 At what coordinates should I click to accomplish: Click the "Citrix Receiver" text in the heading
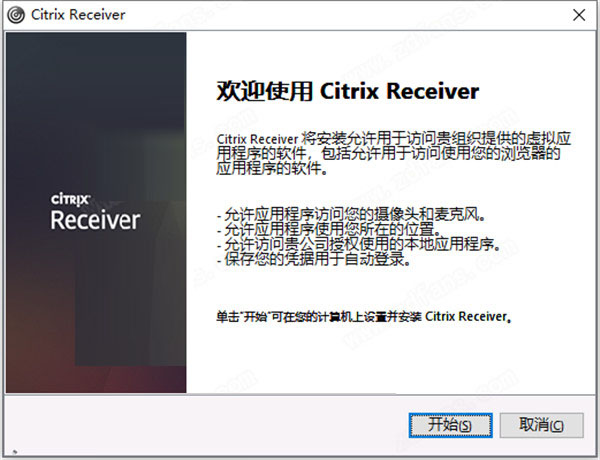[399, 91]
